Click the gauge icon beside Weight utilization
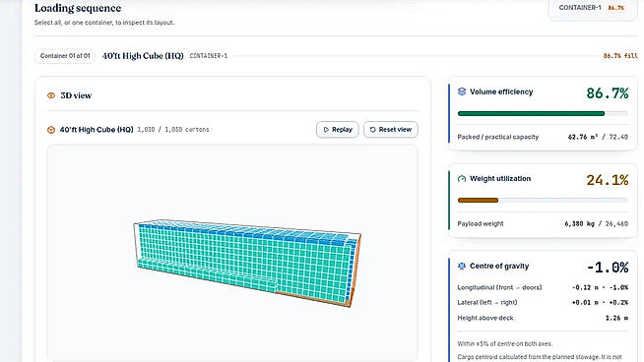644x362 pixels. (462, 178)
